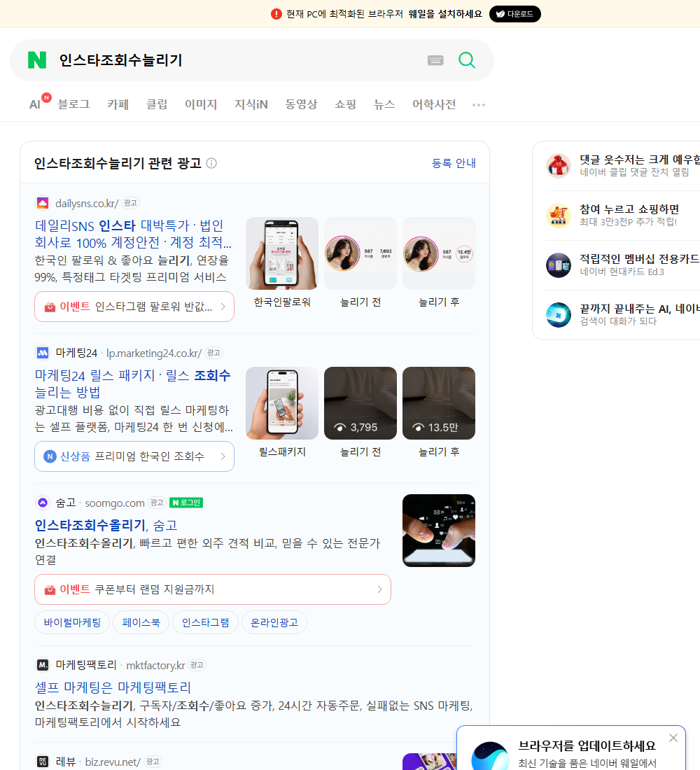The image size is (700, 770).
Task: Click the 참여 누르고 쇼핑하면 promo icon
Action: pyautogui.click(x=559, y=215)
